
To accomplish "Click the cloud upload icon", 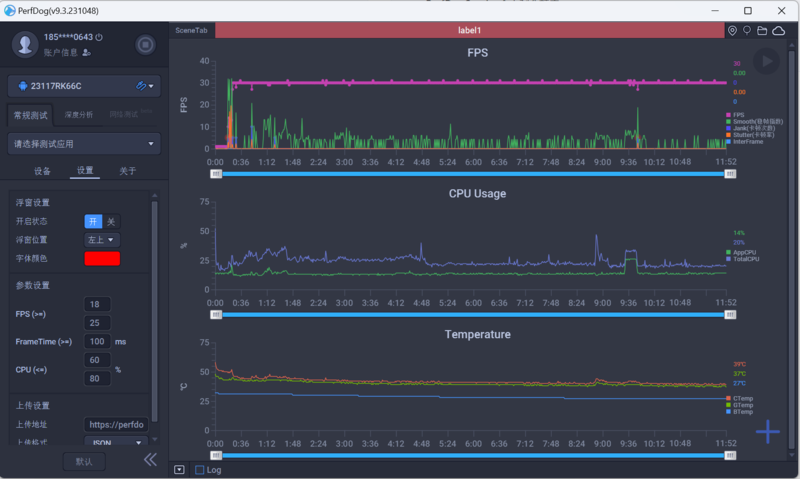I will pyautogui.click(x=778, y=31).
